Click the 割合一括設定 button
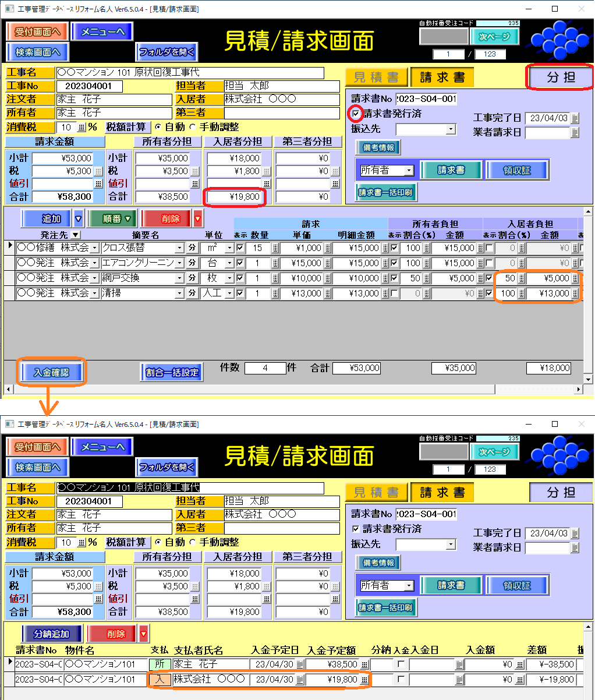Image resolution: width=595 pixels, height=700 pixels. [x=172, y=373]
